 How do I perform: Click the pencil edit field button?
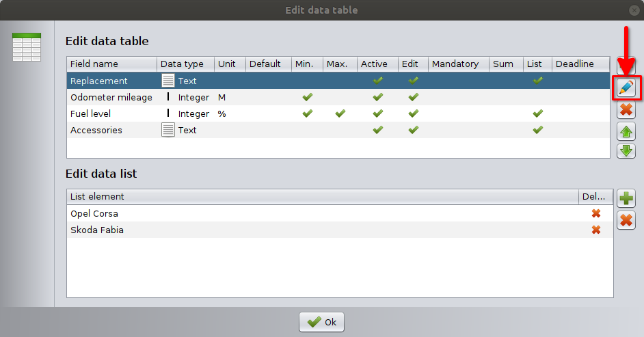pyautogui.click(x=626, y=88)
